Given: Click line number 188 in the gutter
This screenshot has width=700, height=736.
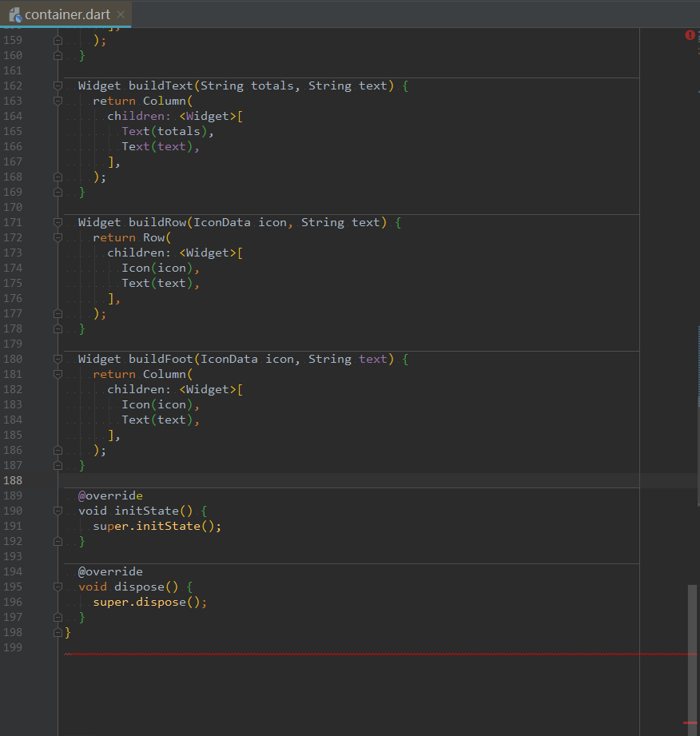Looking at the screenshot, I should click(x=14, y=480).
